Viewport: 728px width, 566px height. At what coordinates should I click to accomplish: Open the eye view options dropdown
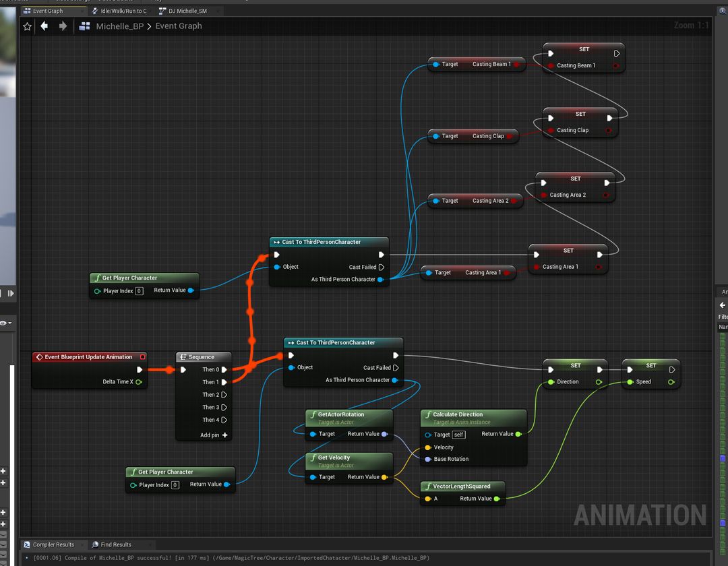pyautogui.click(x=5, y=323)
